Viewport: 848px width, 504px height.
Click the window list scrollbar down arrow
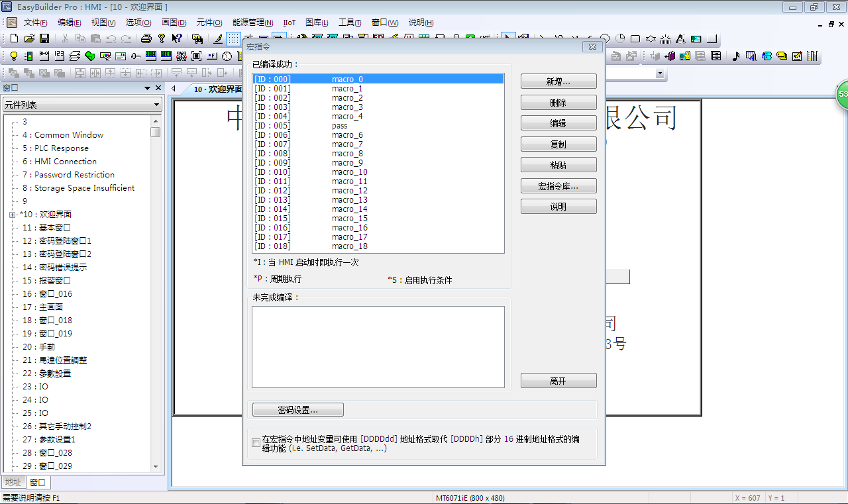pyautogui.click(x=156, y=466)
